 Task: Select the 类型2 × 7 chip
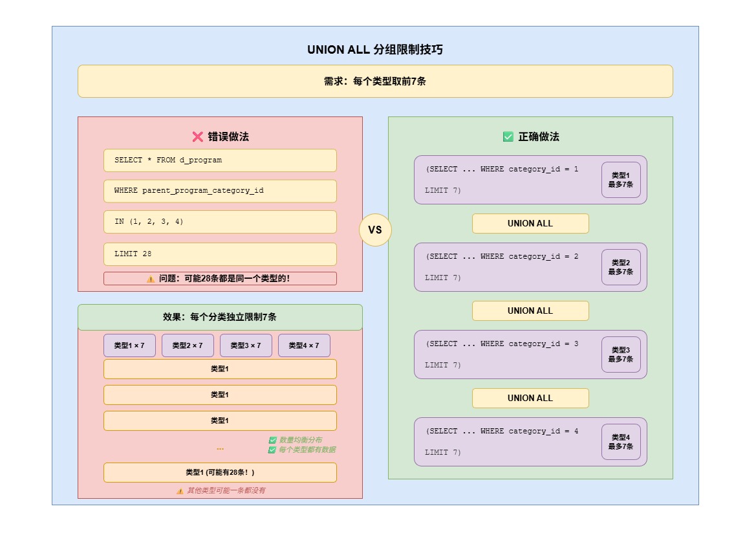(x=188, y=345)
